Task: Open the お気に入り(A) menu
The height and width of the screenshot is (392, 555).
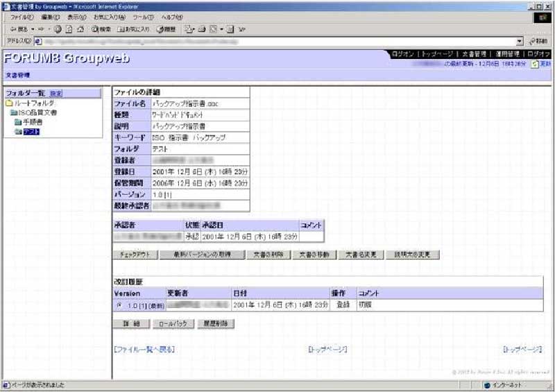Action: coord(110,17)
